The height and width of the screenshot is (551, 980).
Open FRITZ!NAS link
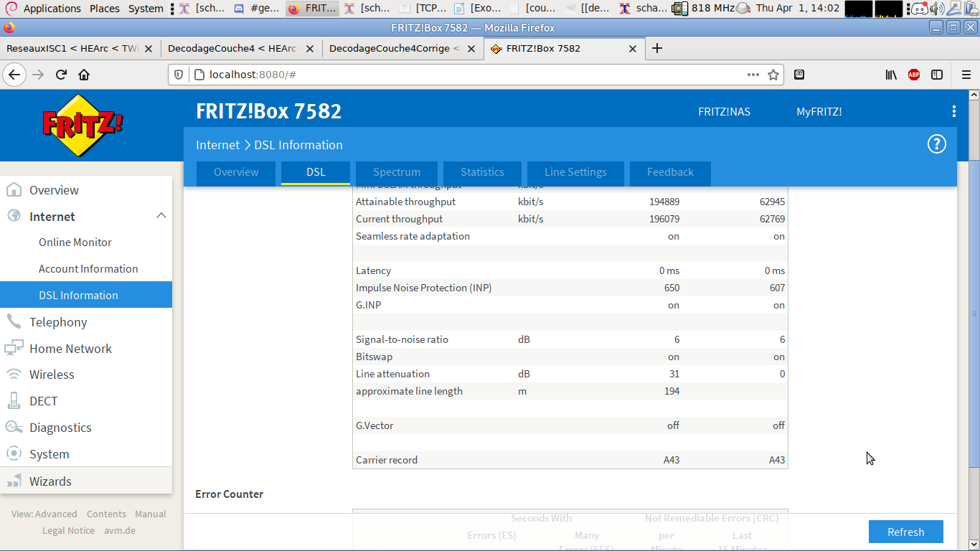[724, 112]
